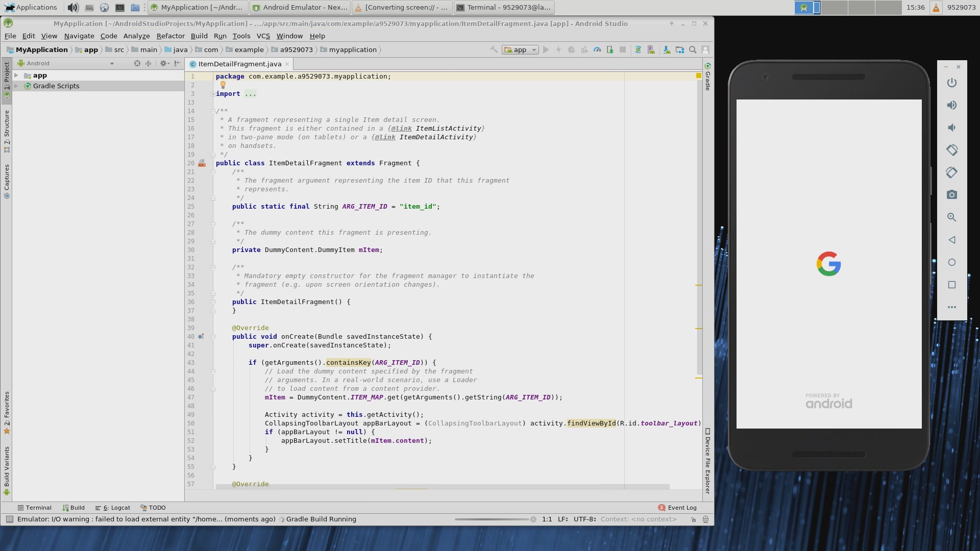The height and width of the screenshot is (551, 980).
Task: Expand the app module tree node
Action: tap(16, 76)
